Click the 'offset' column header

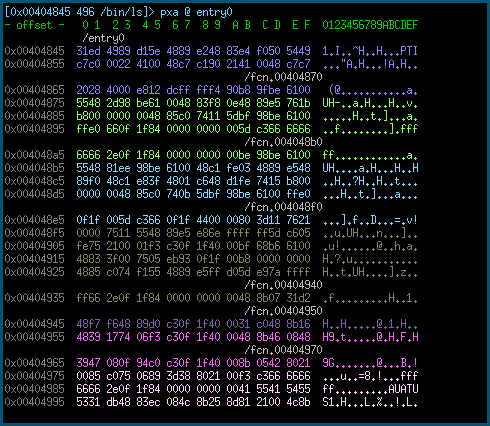[x=34, y=25]
